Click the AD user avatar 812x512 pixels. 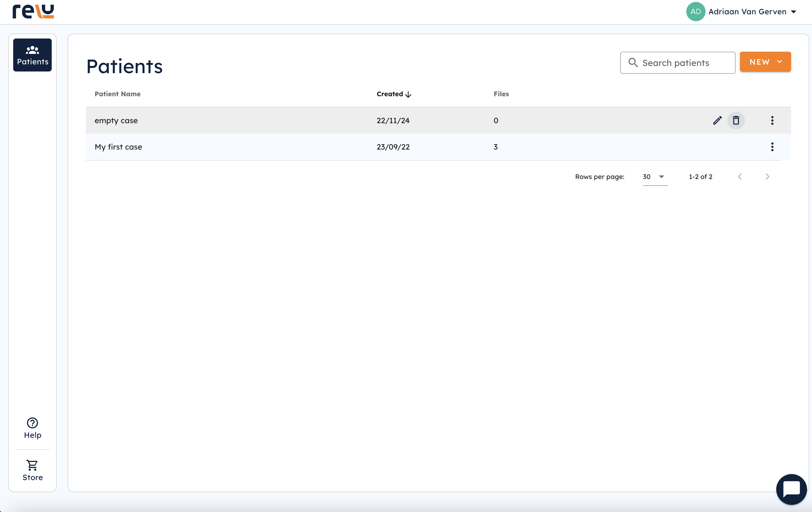pos(695,12)
